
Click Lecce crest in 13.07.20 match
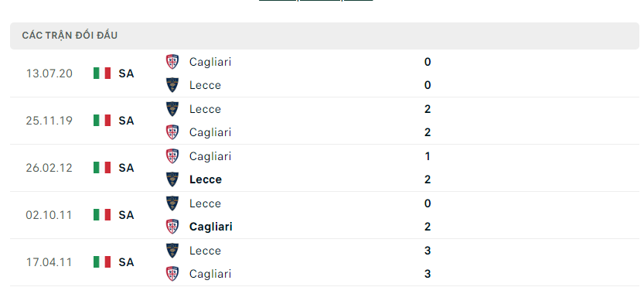click(172, 85)
